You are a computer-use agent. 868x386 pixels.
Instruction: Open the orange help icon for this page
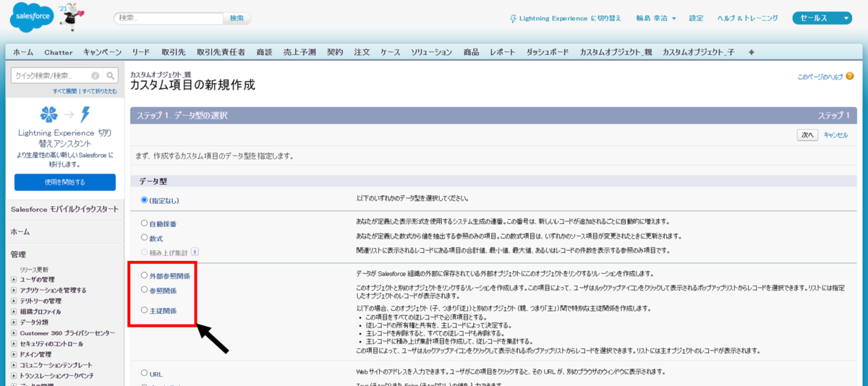pyautogui.click(x=850, y=76)
